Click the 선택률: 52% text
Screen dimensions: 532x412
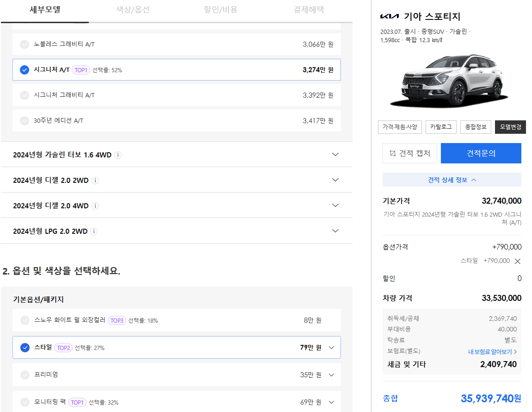[x=107, y=70]
